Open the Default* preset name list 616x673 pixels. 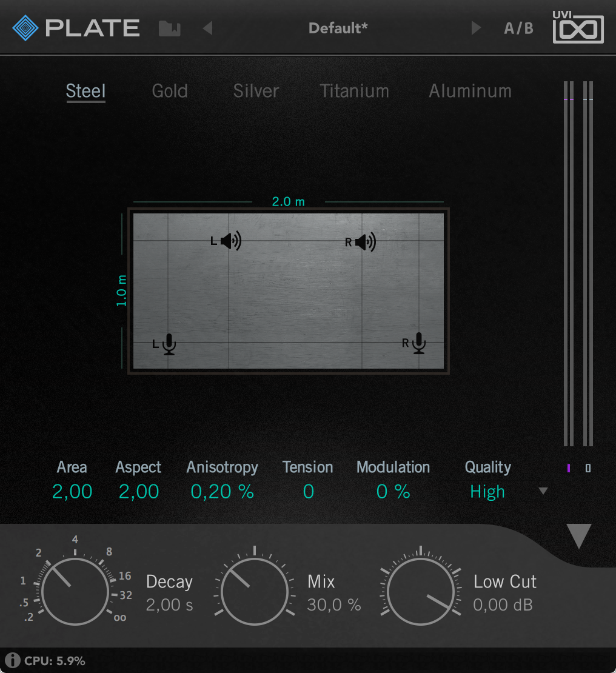pyautogui.click(x=338, y=27)
